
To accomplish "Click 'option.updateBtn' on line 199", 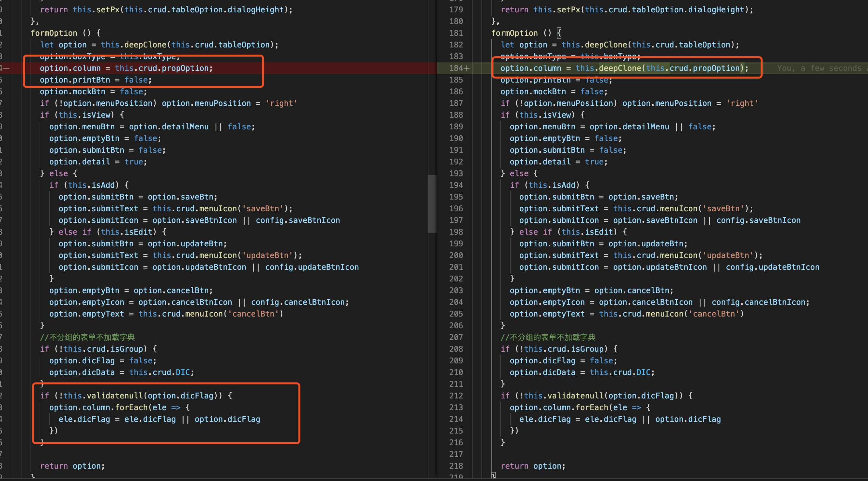I will (x=645, y=244).
